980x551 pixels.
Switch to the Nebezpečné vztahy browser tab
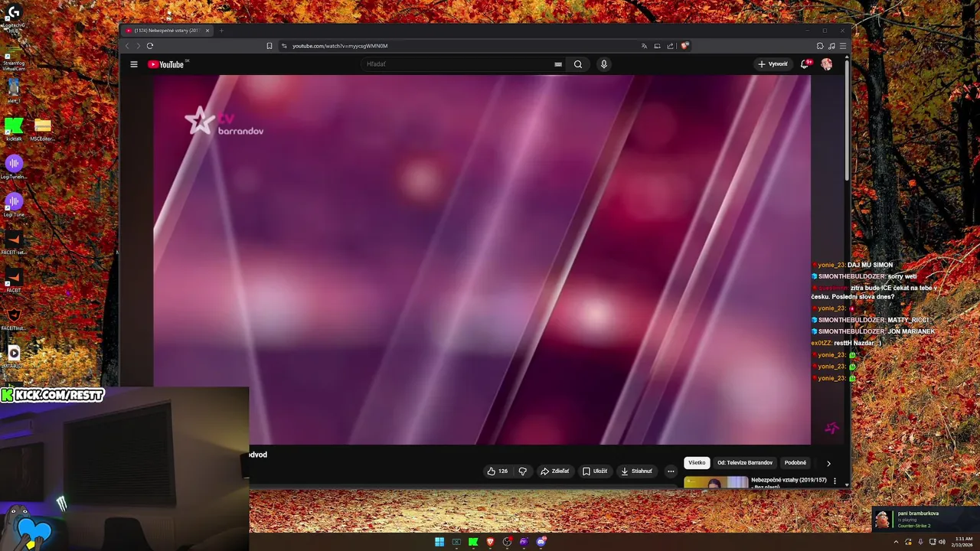tap(165, 31)
